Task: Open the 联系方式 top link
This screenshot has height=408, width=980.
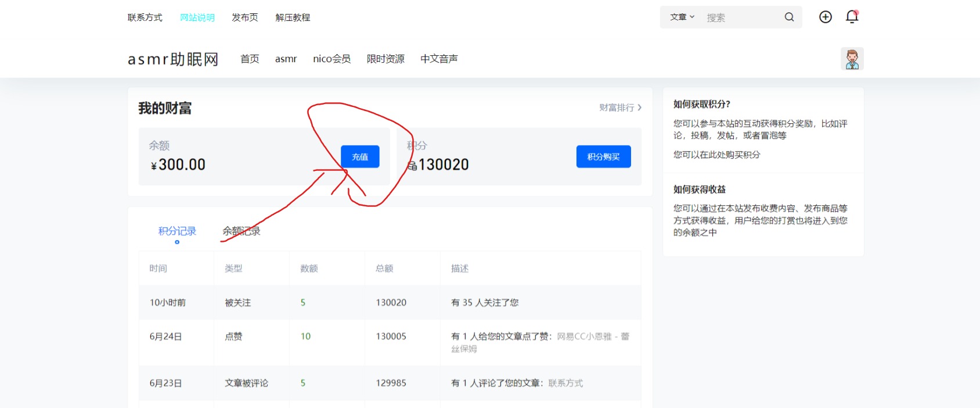Action: click(145, 17)
